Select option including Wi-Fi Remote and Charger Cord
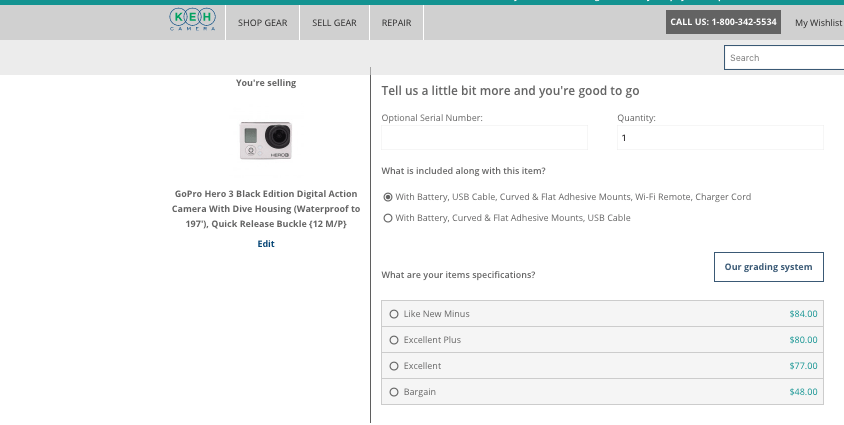The image size is (844, 425). [388, 197]
